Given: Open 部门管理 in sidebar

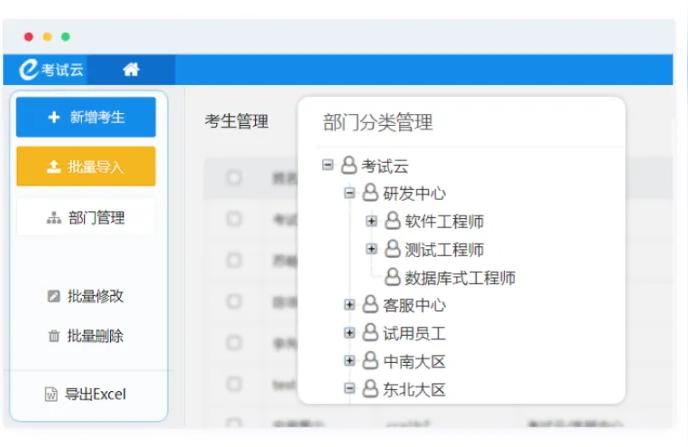Looking at the screenshot, I should [86, 218].
